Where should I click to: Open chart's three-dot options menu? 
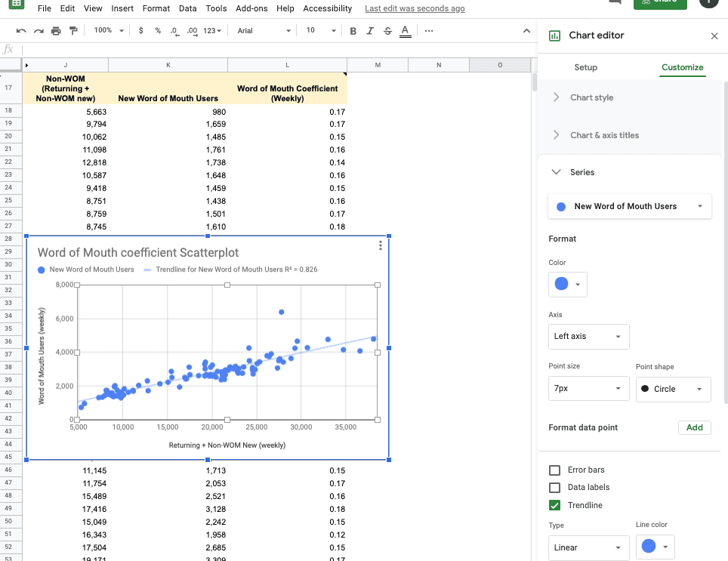pos(380,246)
